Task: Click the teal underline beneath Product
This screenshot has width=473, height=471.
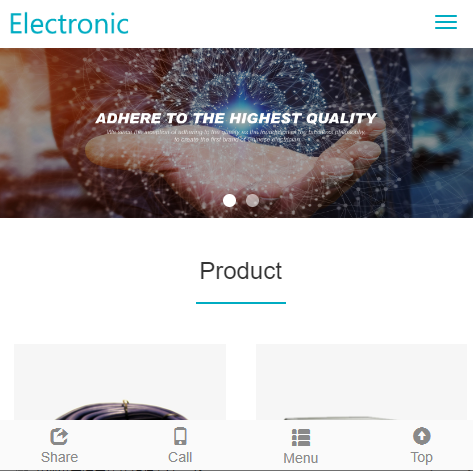Action: coord(241,303)
